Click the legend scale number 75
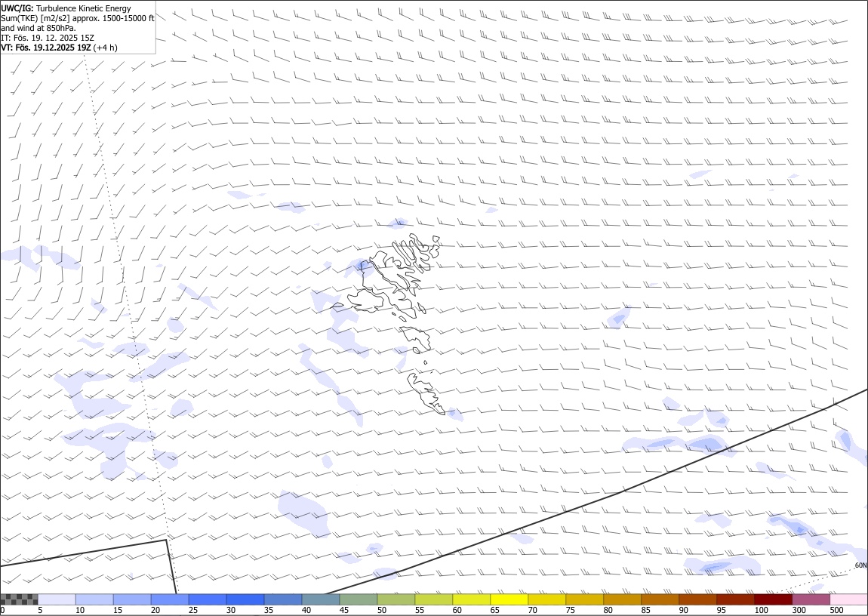Image resolution: width=868 pixels, height=616 pixels. click(570, 610)
